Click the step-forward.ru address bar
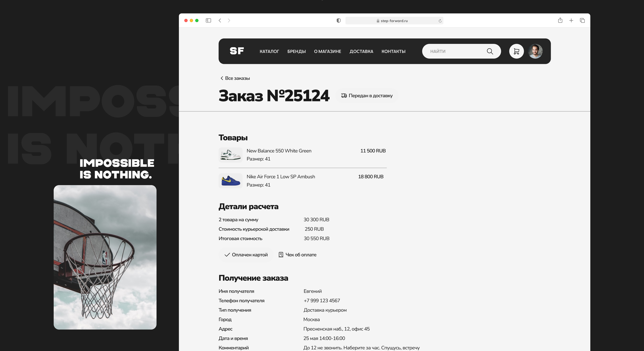Screen dimensions: 644x351 [394, 21]
